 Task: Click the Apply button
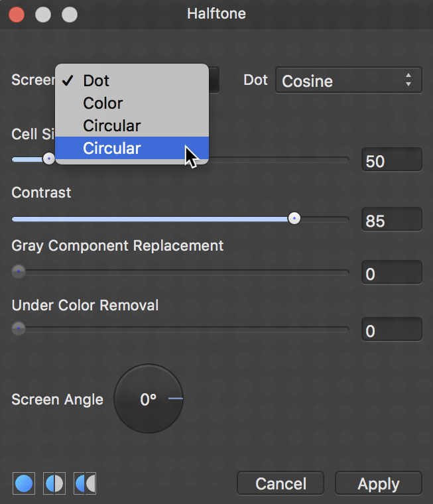379,483
